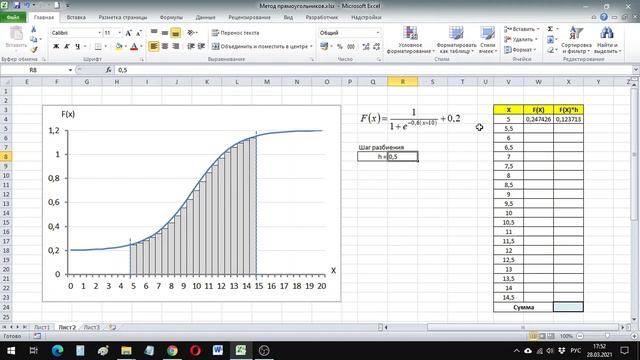Undo the last action in the quick access toolbar

28,6
